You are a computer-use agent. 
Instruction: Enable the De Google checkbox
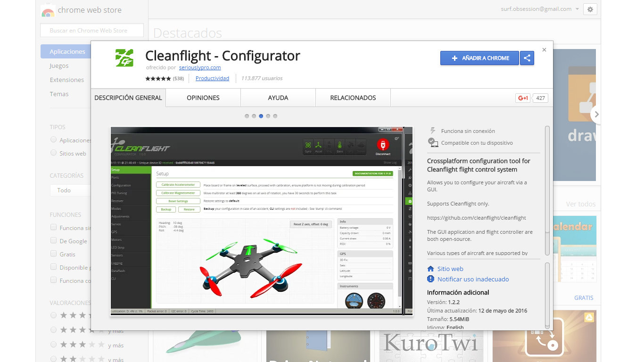coord(53,240)
